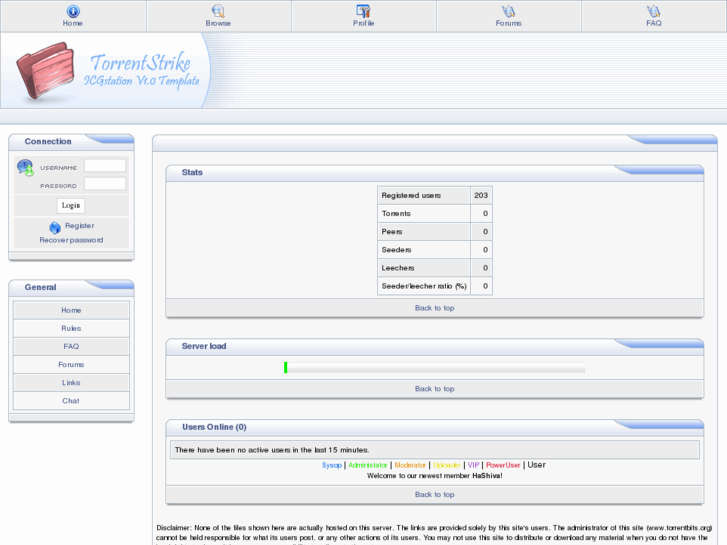This screenshot has width=727, height=545.
Task: Click the Forums icon in top navigation
Action: (x=508, y=11)
